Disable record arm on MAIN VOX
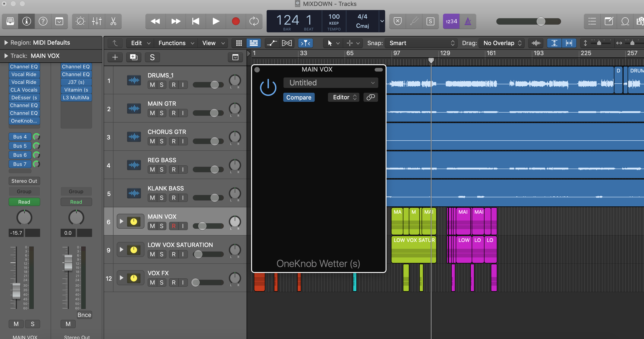This screenshot has width=644, height=339. tap(173, 226)
